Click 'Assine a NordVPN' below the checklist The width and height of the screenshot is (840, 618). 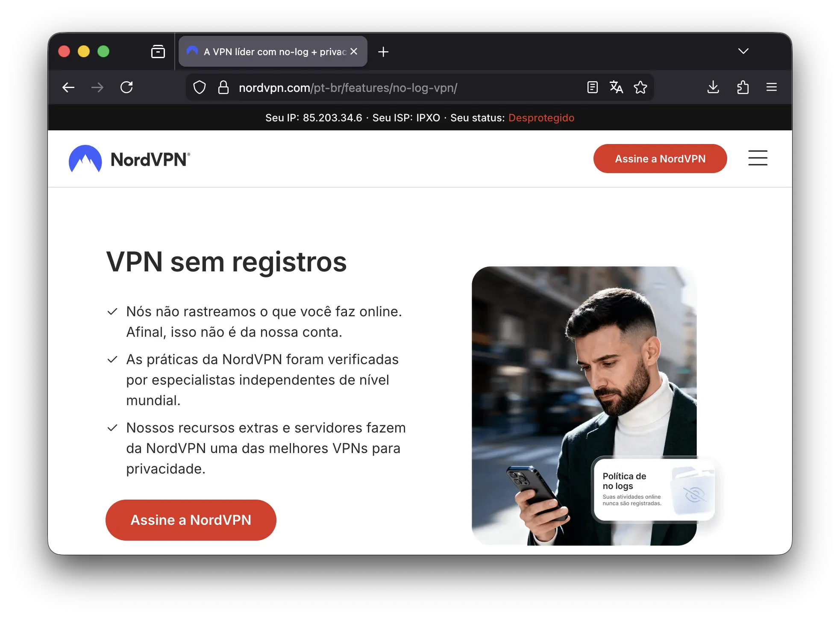pyautogui.click(x=191, y=520)
